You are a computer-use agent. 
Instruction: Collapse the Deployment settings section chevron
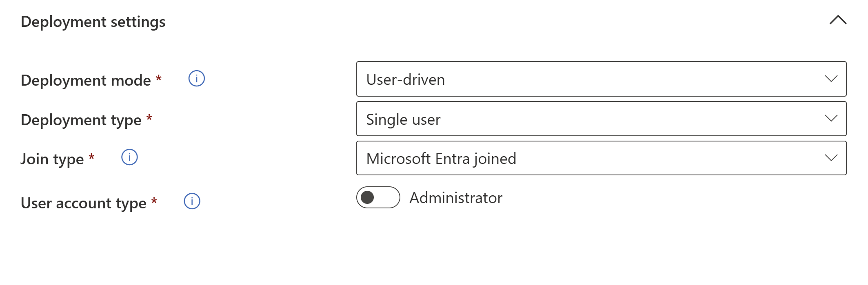click(838, 20)
